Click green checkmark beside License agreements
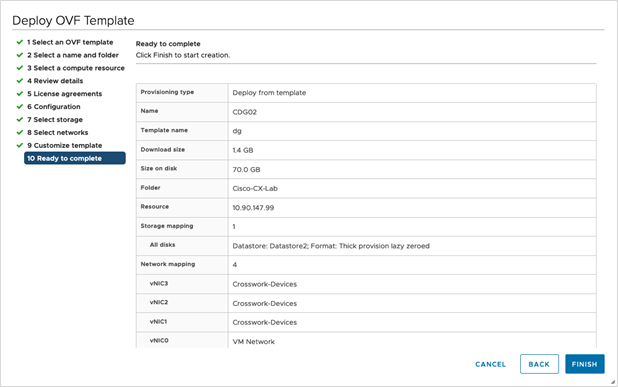This screenshot has width=618, height=387. [20, 93]
